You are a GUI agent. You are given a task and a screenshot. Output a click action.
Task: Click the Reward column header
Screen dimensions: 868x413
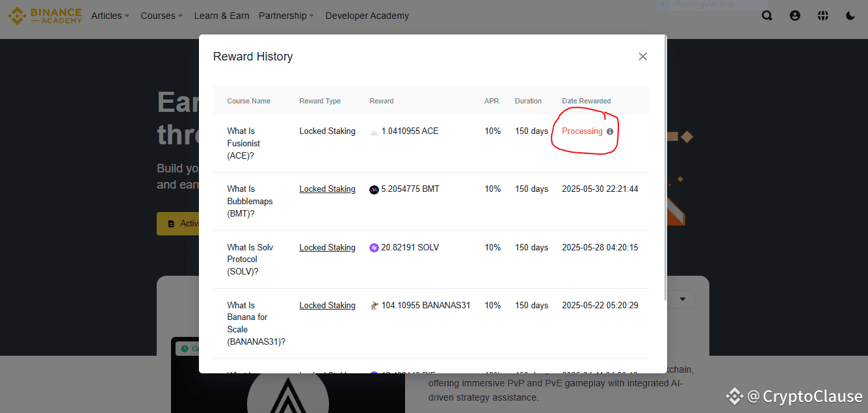(382, 101)
